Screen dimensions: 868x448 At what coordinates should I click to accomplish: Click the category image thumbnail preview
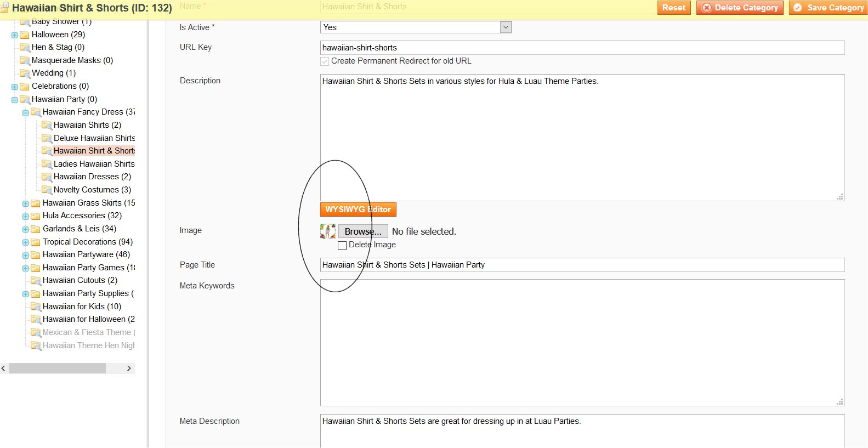[x=328, y=231]
